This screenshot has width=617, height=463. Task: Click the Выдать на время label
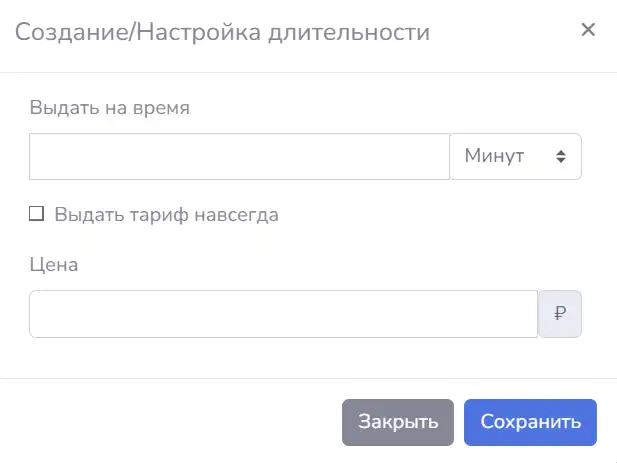(x=109, y=107)
